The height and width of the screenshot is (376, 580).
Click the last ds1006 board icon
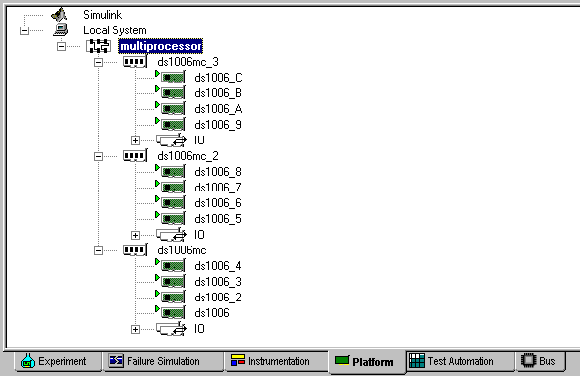[x=170, y=312]
